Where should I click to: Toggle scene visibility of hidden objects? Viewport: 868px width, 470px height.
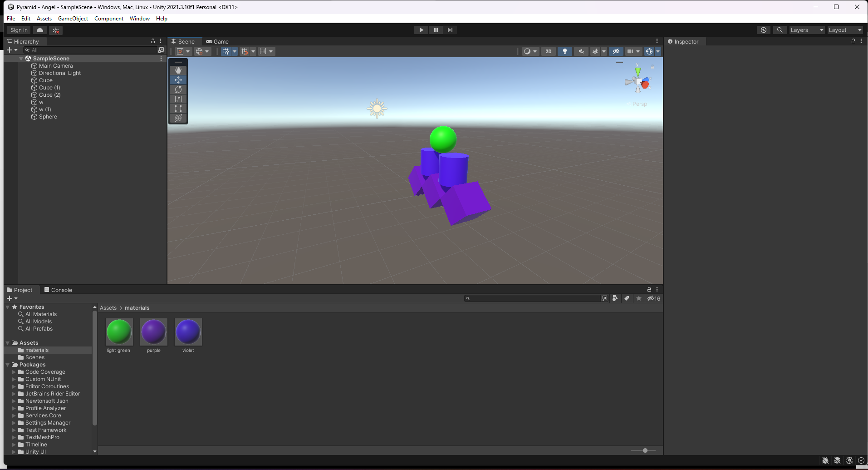coord(616,51)
